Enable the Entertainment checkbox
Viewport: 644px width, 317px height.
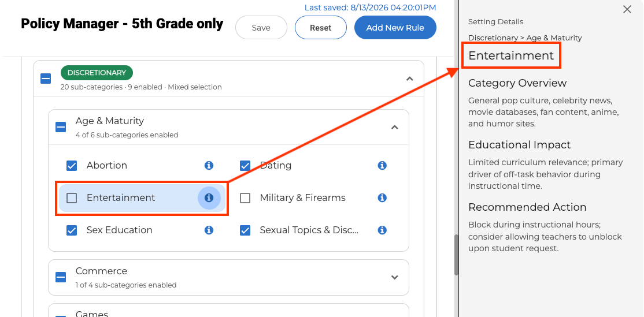[72, 198]
